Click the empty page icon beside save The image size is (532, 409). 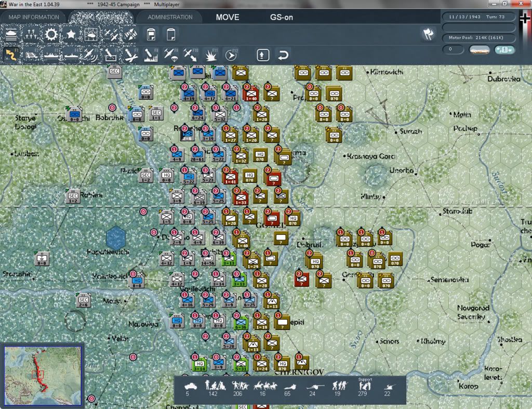click(x=171, y=34)
